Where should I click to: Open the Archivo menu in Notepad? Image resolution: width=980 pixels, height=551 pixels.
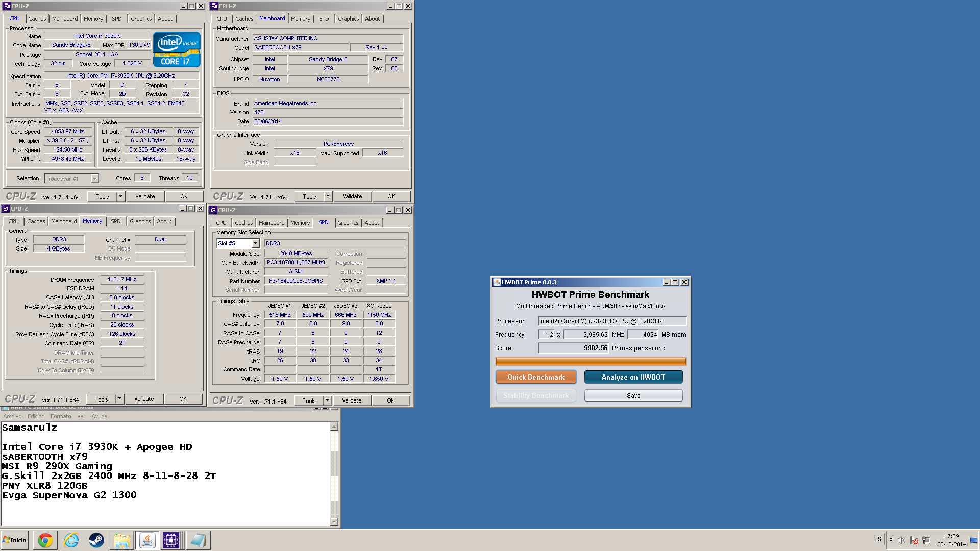pos(12,416)
